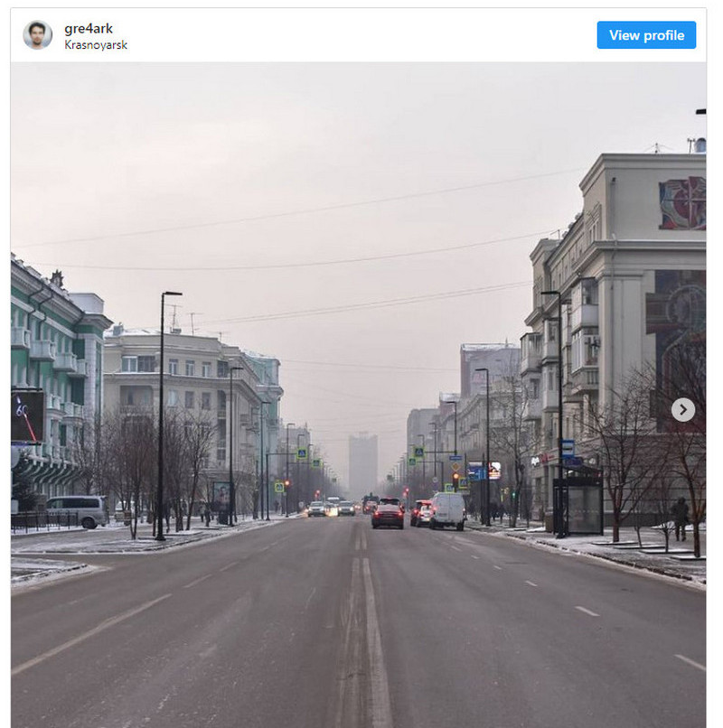Click the blue directional road sign

477,471
